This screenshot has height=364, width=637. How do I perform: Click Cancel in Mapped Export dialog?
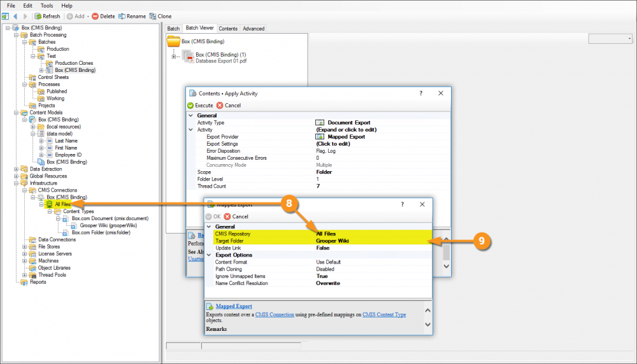pos(236,217)
